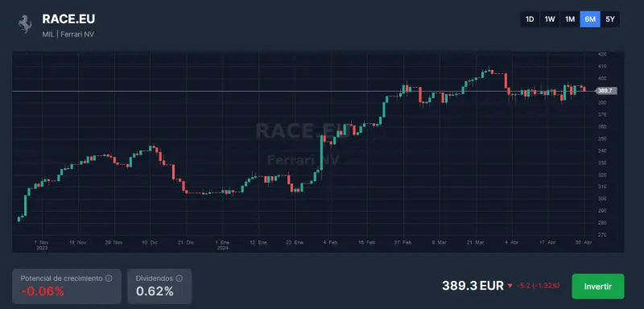Click the red down-arrow price indicator

[x=510, y=286]
